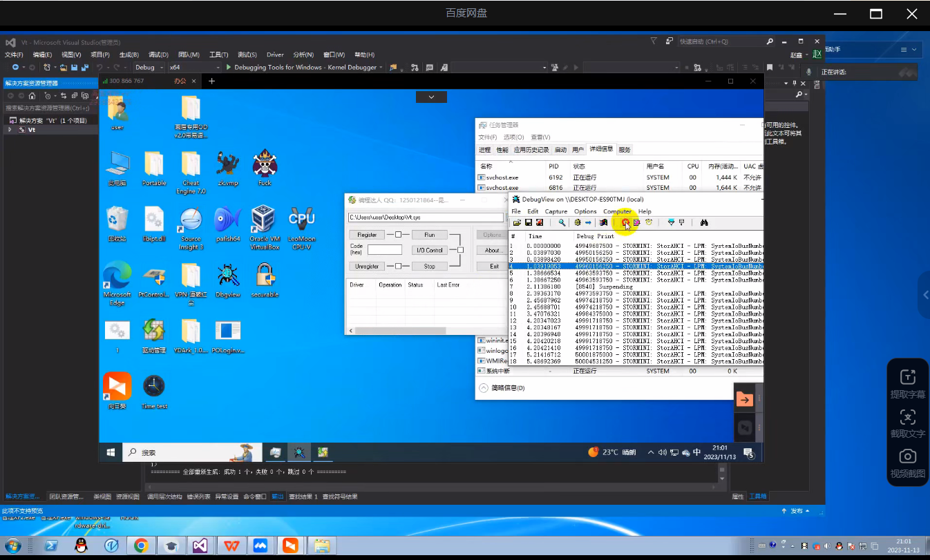Click remote desktop taskbar 搜索 search box
930x560 pixels.
tap(193, 452)
